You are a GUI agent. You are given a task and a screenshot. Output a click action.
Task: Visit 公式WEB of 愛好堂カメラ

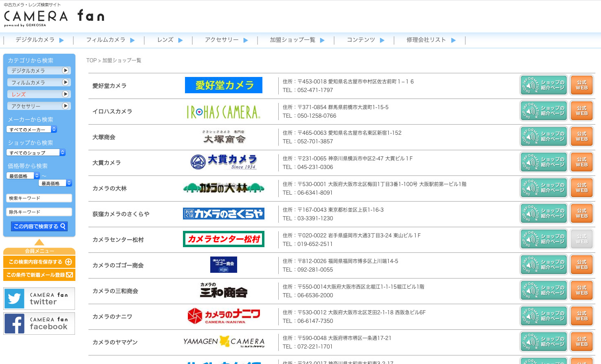(582, 85)
